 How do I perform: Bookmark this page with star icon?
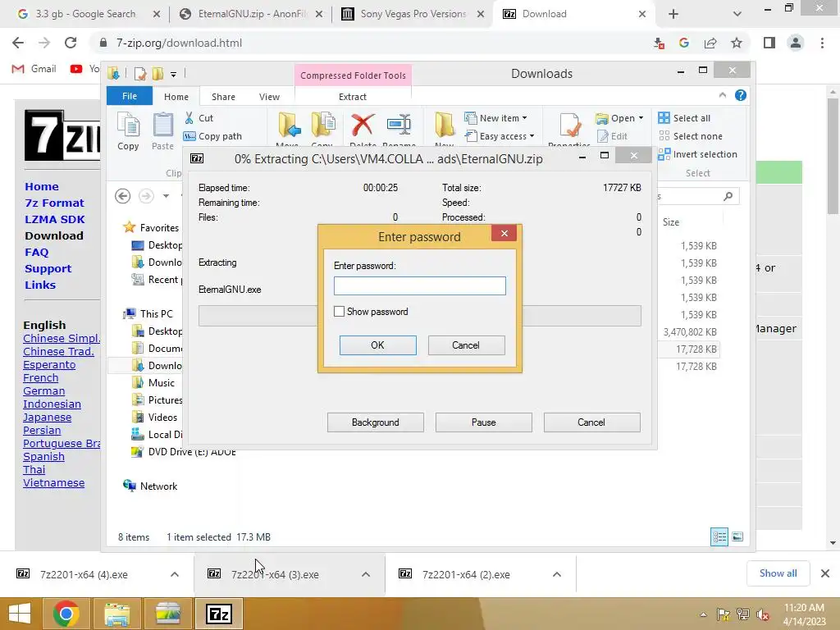(737, 43)
